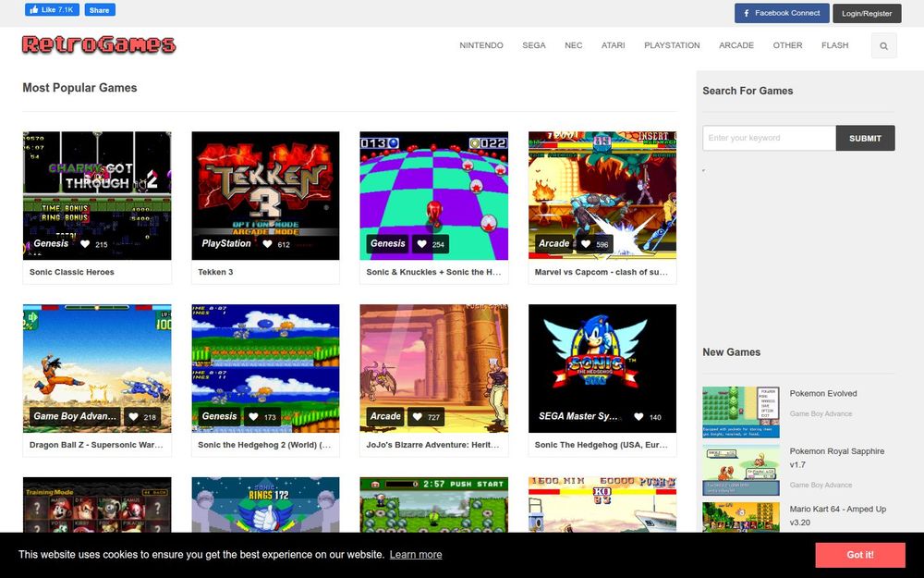Click the search magnifier icon in navbar
The width and height of the screenshot is (924, 578).
[883, 46]
